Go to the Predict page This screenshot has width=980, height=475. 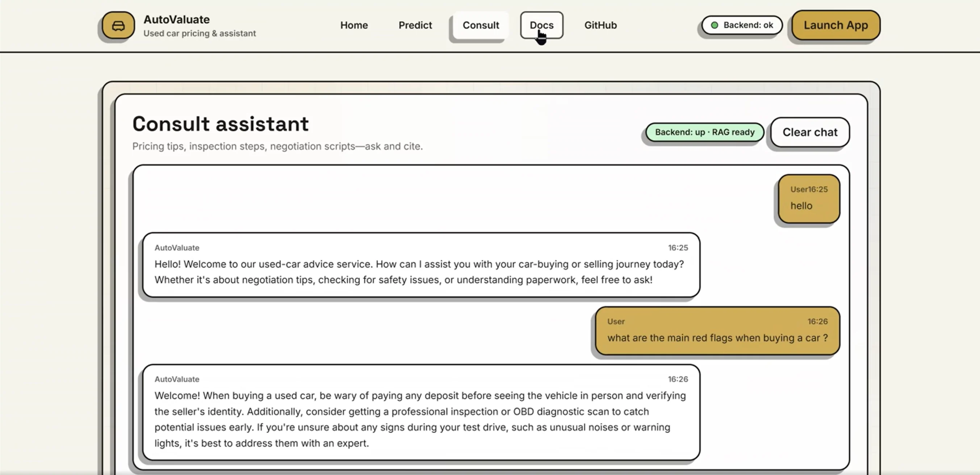pos(415,25)
